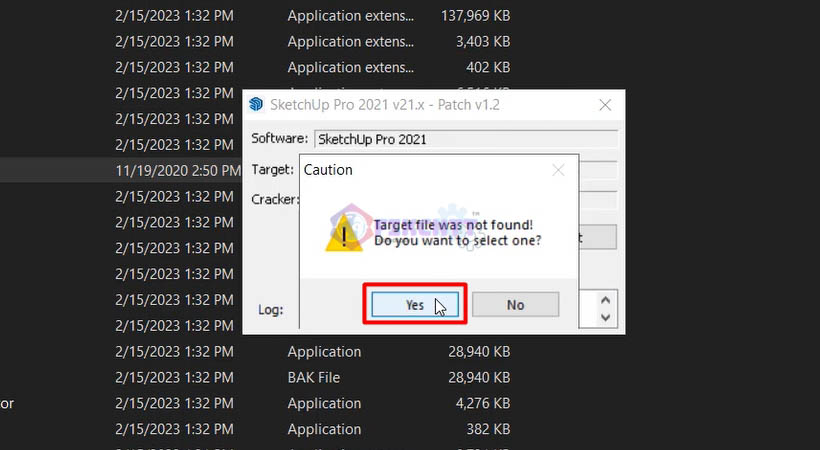Select the Application row sized 28,940 KB
Viewport: 820px width, 450px height.
(255, 352)
